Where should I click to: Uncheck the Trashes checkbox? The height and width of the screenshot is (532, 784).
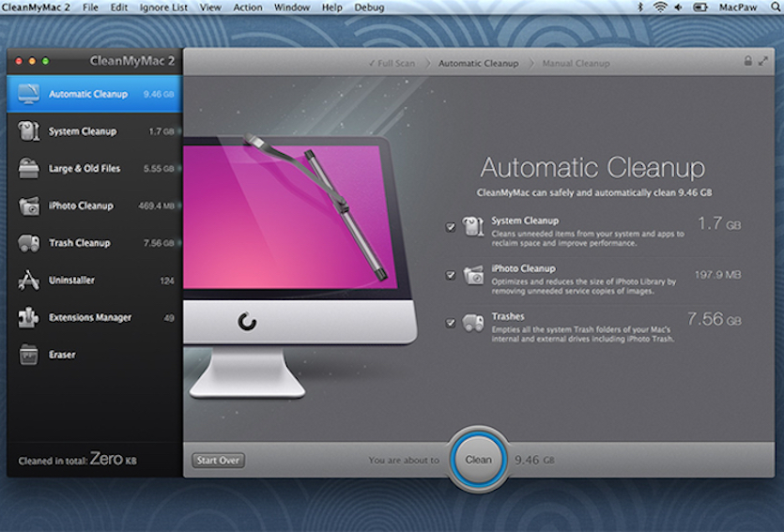coord(450,323)
